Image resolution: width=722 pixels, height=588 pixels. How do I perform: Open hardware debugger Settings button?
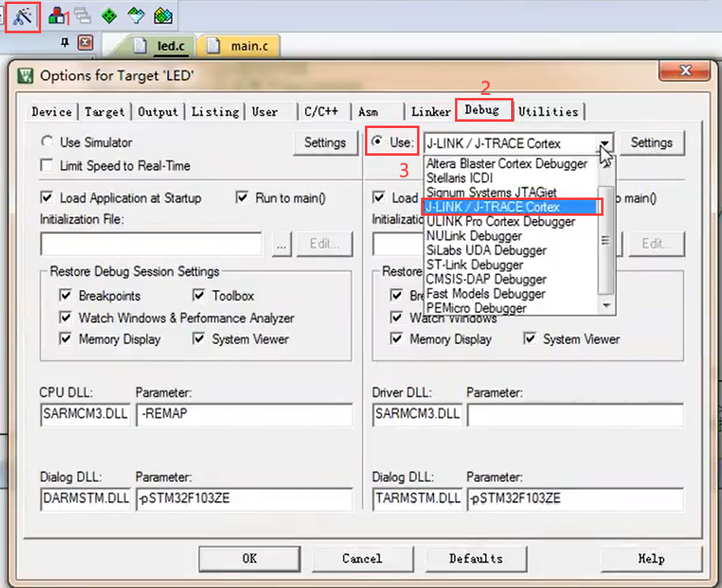(x=652, y=143)
